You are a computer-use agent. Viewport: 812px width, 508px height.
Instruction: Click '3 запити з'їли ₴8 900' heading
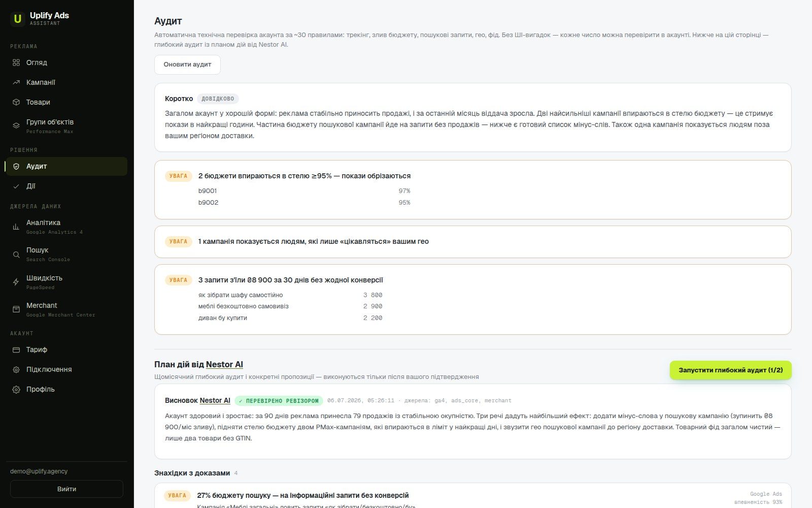click(291, 280)
